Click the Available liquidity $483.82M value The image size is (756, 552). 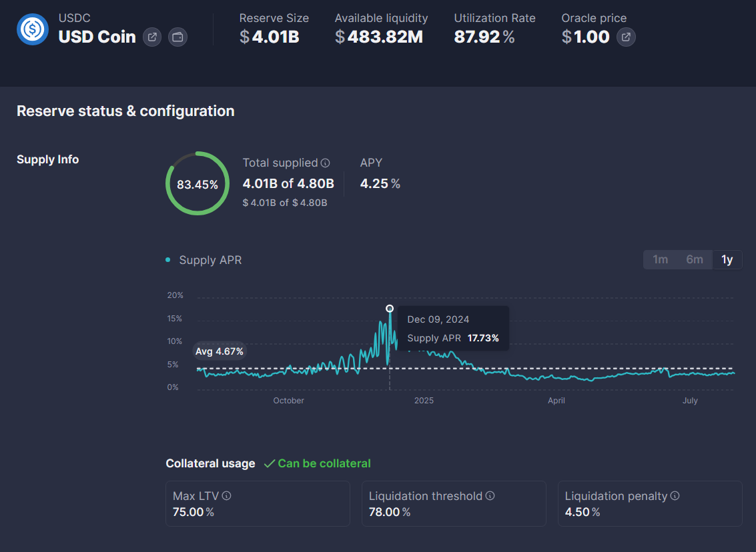[379, 37]
